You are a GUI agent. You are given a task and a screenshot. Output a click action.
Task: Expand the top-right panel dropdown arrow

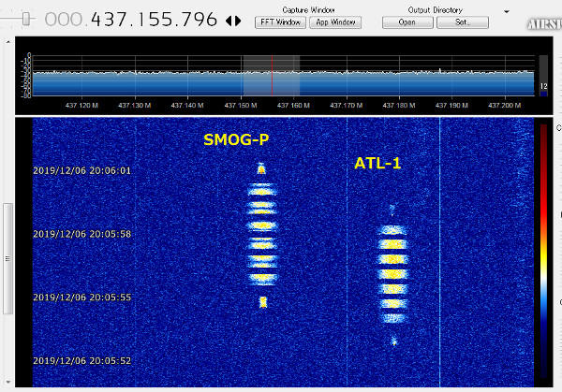pos(507,9)
